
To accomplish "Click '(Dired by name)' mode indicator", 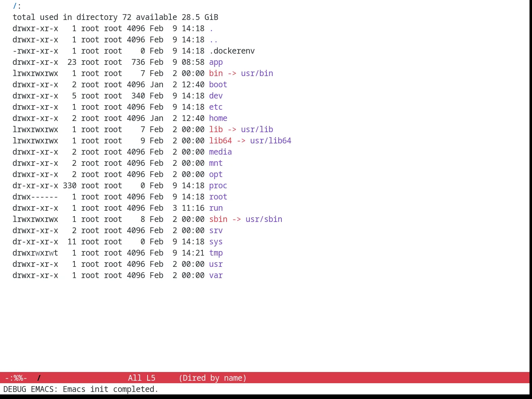I will point(212,378).
